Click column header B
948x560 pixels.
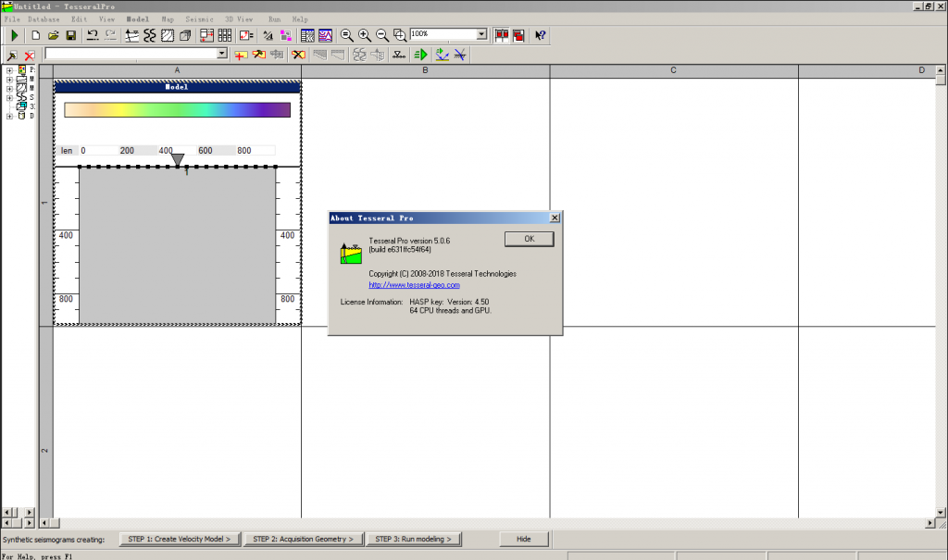pos(425,70)
